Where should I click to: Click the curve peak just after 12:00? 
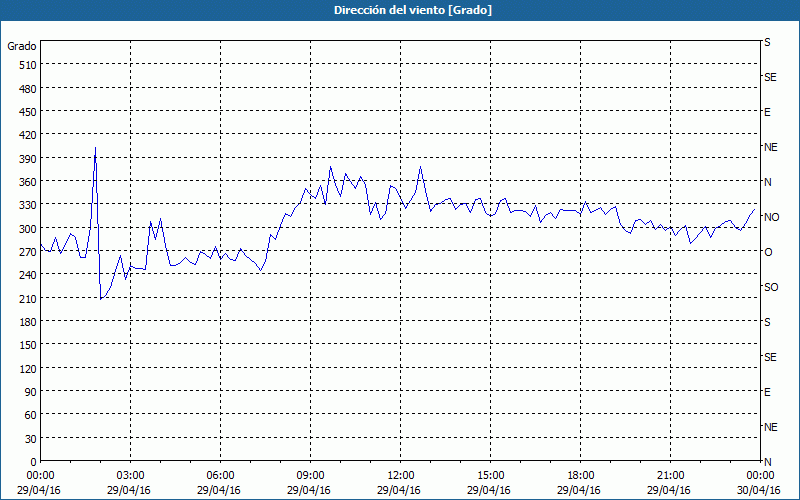click(420, 167)
